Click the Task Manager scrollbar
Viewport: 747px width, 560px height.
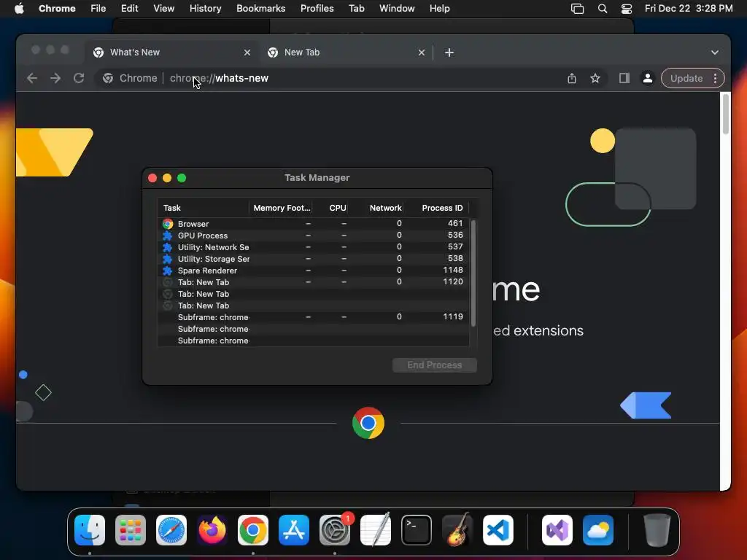click(473, 273)
